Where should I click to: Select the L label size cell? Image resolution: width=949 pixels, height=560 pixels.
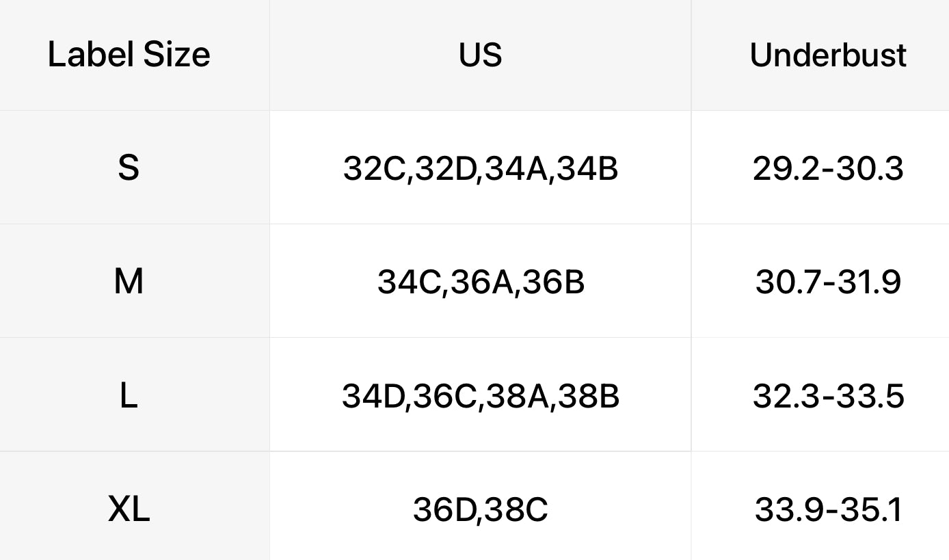(x=129, y=395)
